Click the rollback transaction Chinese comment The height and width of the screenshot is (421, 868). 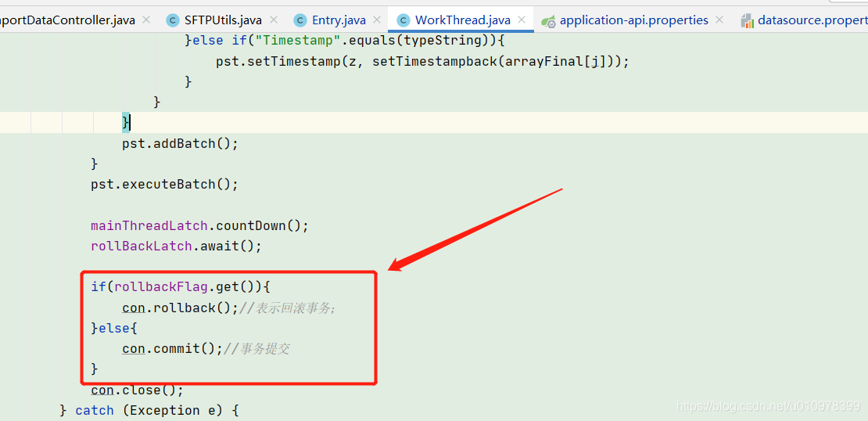click(287, 308)
